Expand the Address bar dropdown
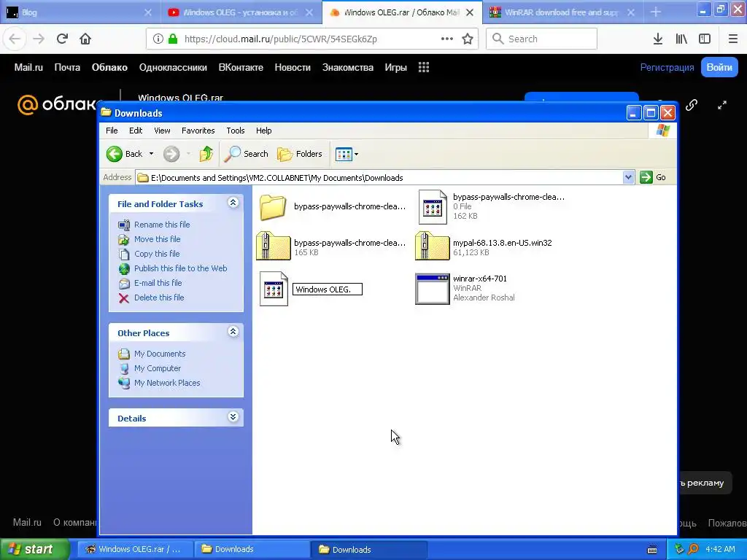 pyautogui.click(x=628, y=178)
